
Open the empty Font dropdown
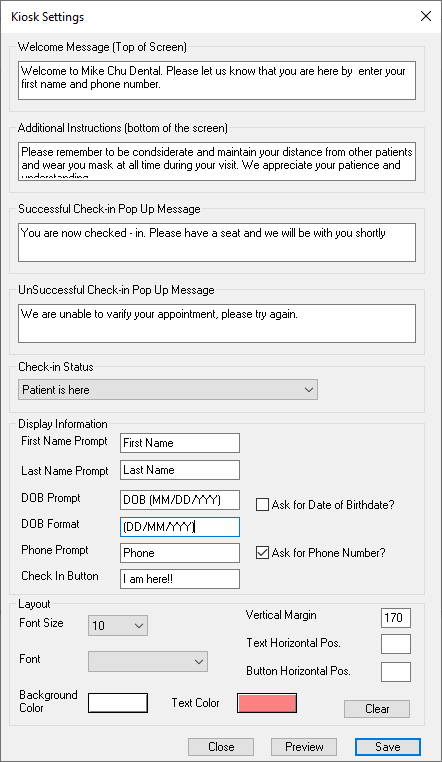click(148, 661)
